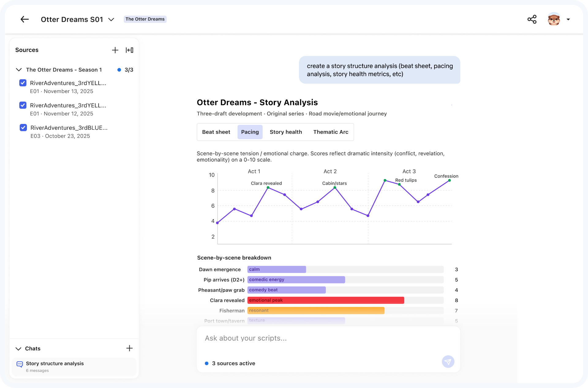Click the otter profile avatar
Viewport: 588px width, 388px height.
pyautogui.click(x=554, y=19)
